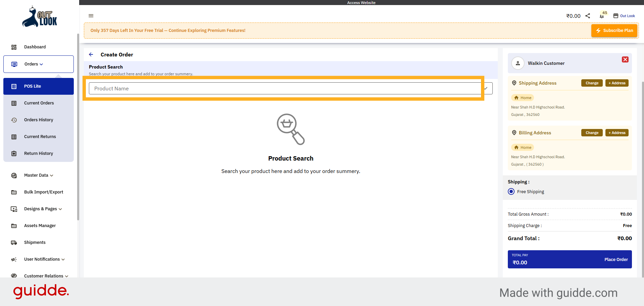Open the Out Look store icon

click(x=616, y=16)
